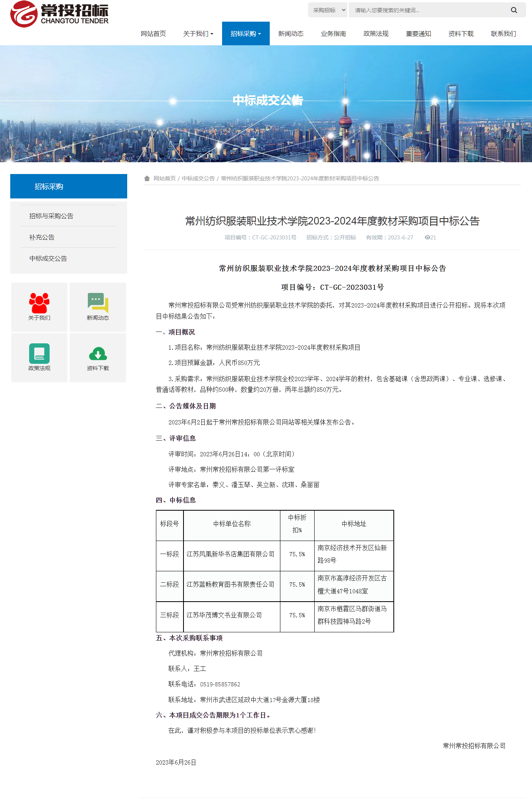Expand the 招标采购 navigation dropdown
The width and height of the screenshot is (532, 804).
[x=246, y=34]
